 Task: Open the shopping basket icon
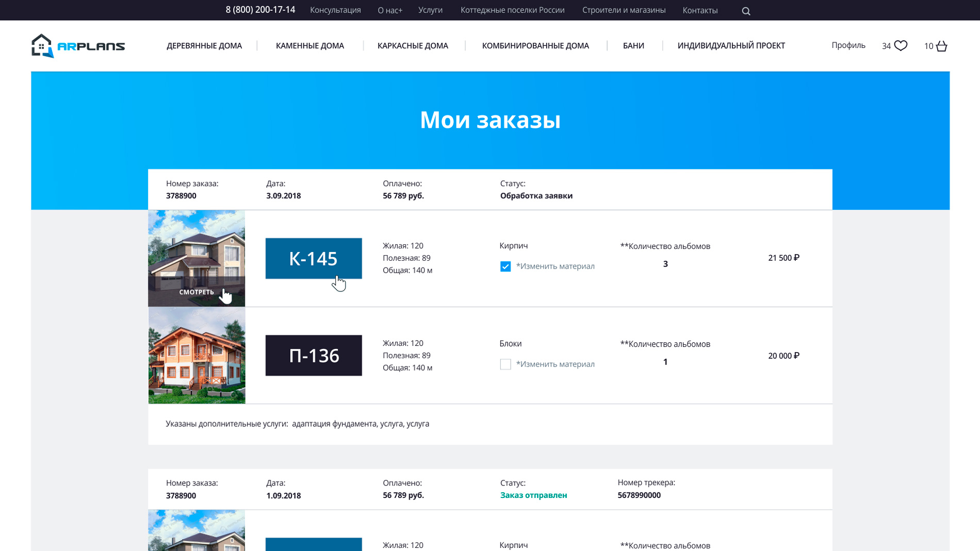(x=941, y=46)
